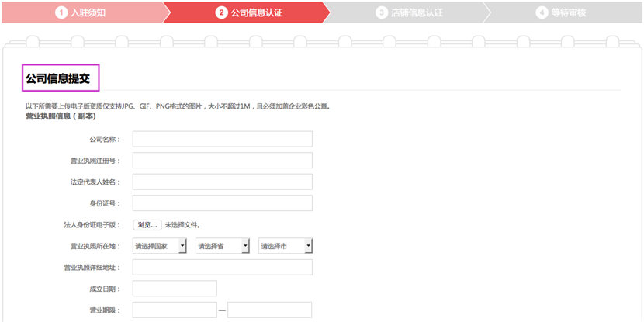Click the 身份证号 input field

point(222,203)
